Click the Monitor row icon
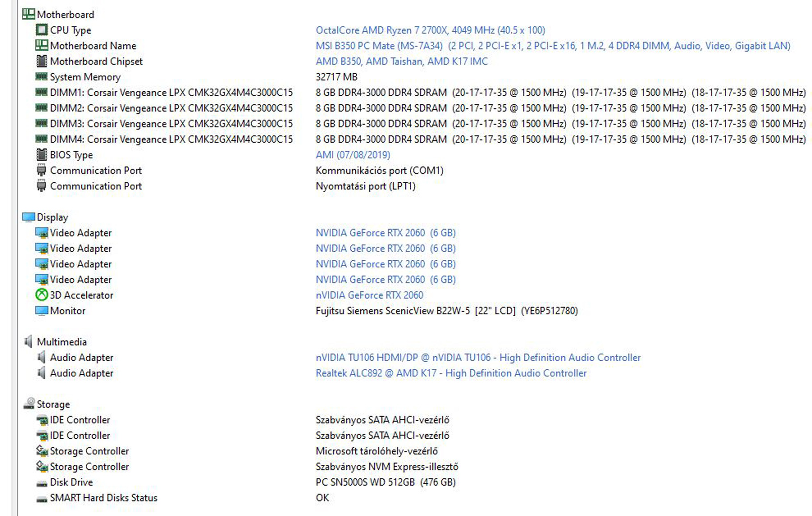Image resolution: width=812 pixels, height=516 pixels. (42, 311)
